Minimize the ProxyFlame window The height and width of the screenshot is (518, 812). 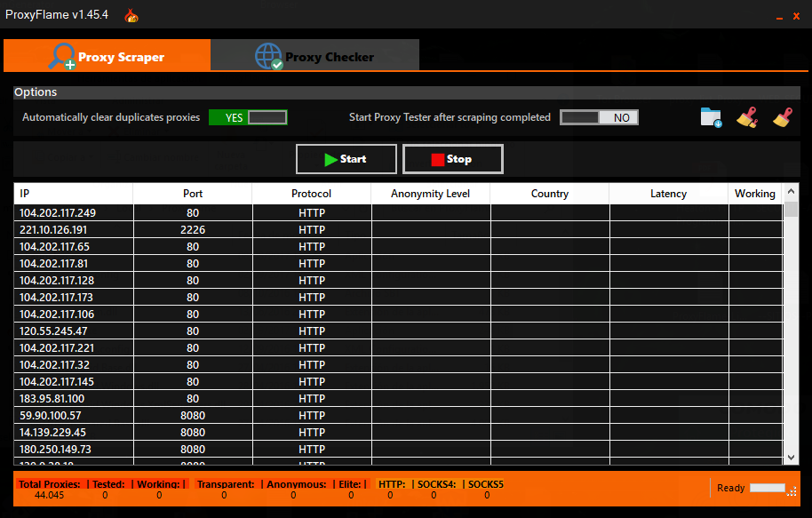tap(779, 17)
